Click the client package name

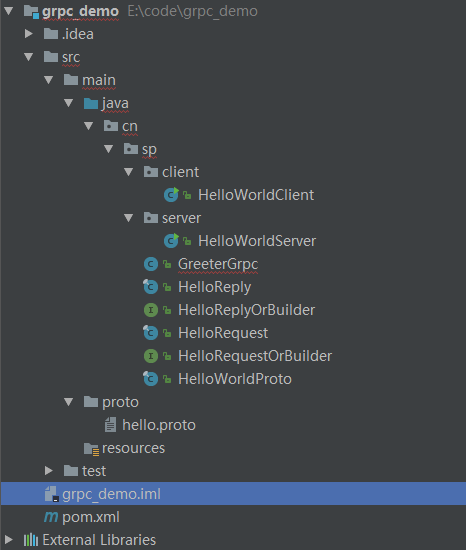click(x=181, y=172)
